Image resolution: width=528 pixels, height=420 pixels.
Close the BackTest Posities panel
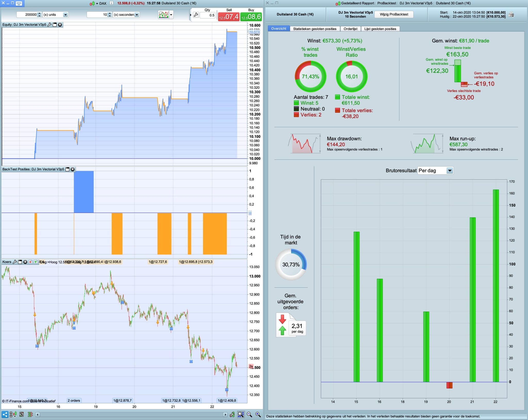pyautogui.click(x=73, y=169)
